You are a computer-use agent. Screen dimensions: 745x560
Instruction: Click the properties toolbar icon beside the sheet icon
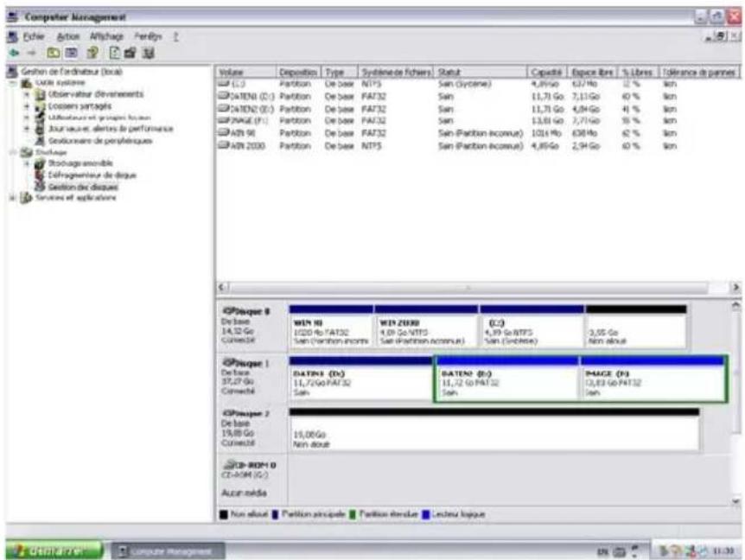click(131, 53)
